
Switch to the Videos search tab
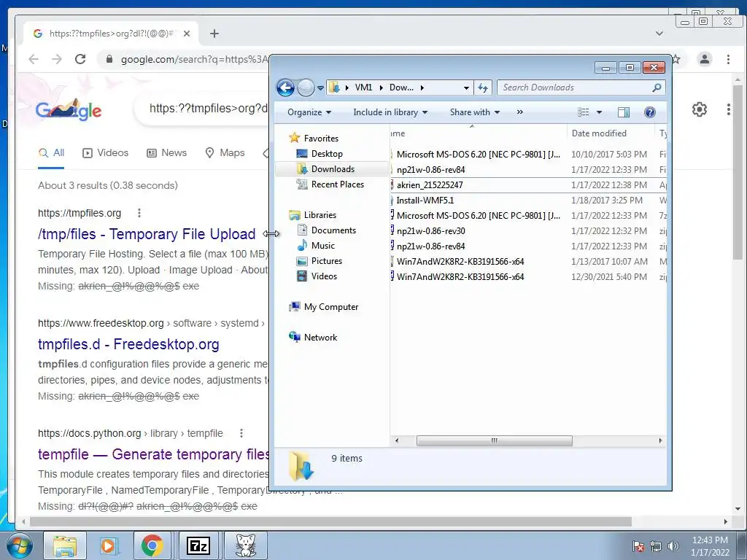click(x=106, y=153)
